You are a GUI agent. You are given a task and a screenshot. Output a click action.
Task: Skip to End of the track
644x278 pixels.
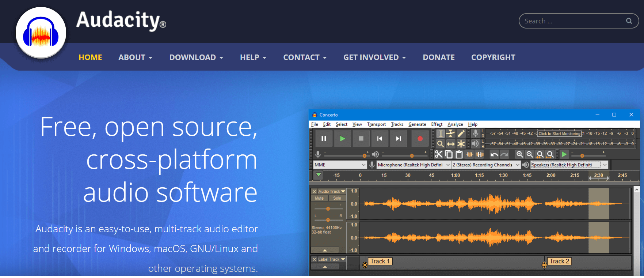398,139
